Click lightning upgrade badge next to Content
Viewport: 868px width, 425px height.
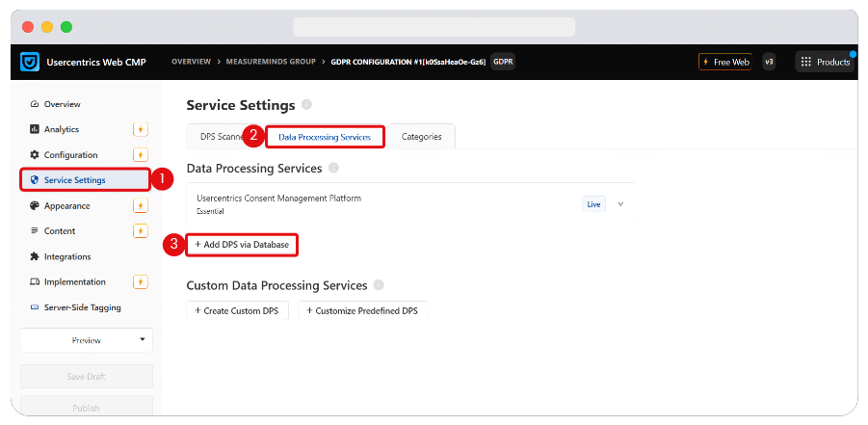[141, 231]
